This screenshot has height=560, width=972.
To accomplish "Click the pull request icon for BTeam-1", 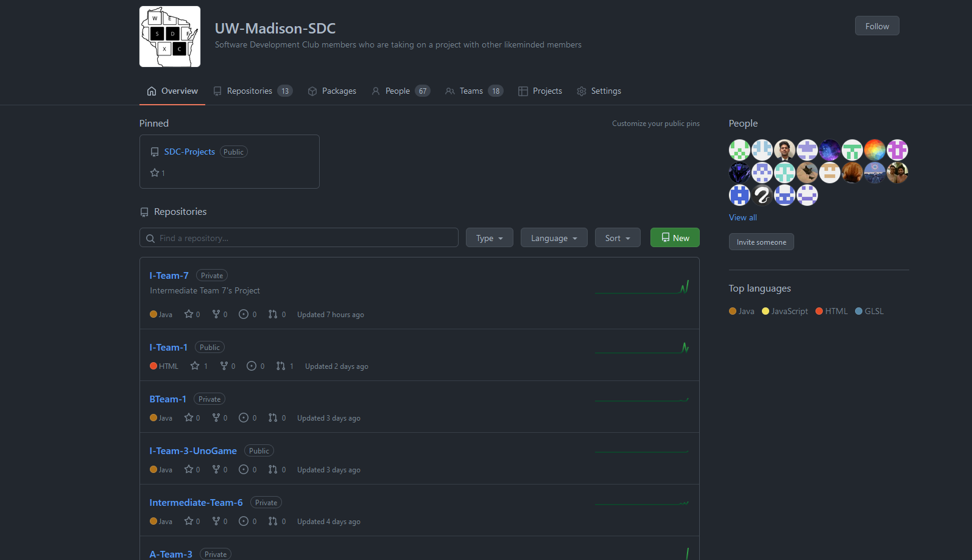I will point(273,418).
